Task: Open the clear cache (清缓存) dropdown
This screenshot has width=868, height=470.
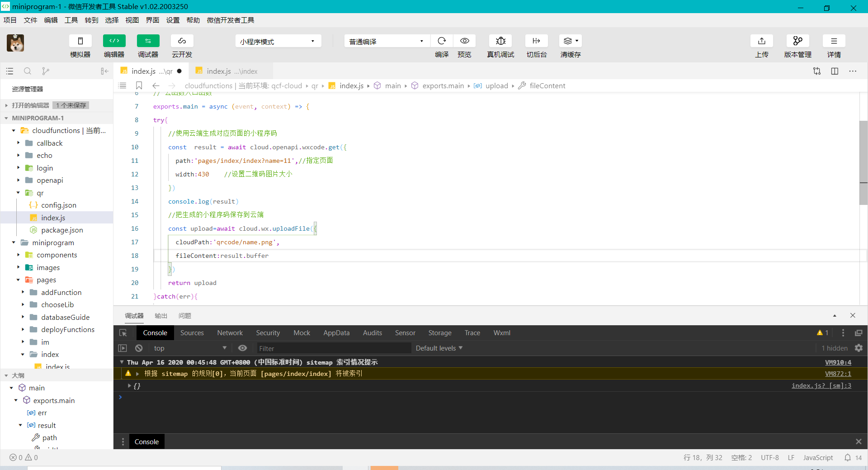Action: coord(571,41)
